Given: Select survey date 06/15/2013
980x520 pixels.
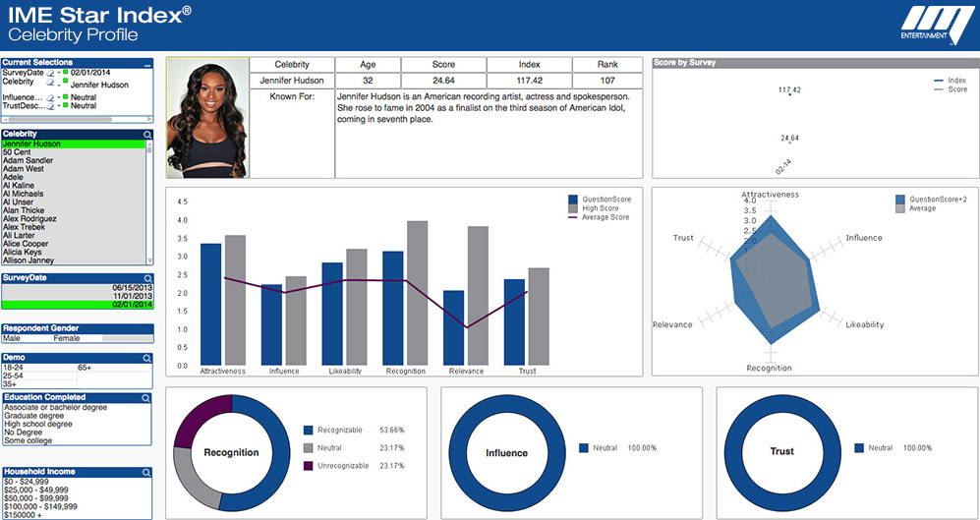Looking at the screenshot, I should [x=77, y=288].
